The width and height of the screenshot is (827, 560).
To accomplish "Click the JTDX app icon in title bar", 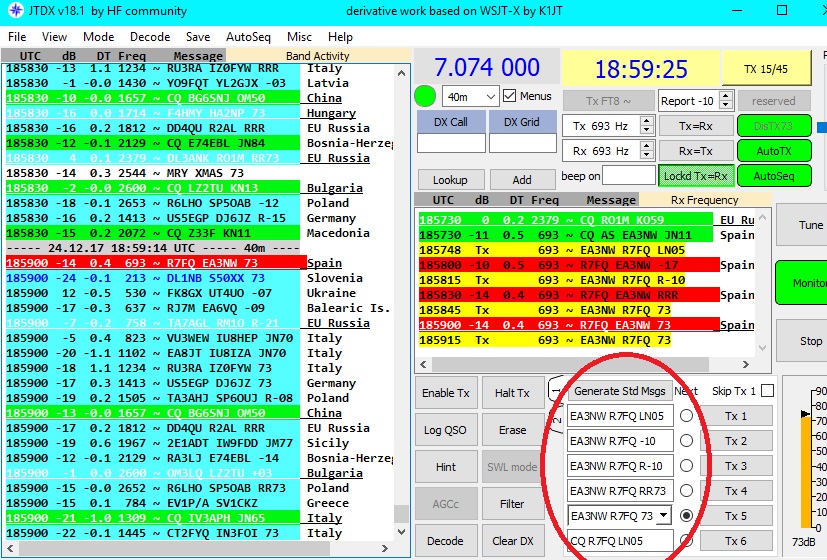I will point(14,11).
